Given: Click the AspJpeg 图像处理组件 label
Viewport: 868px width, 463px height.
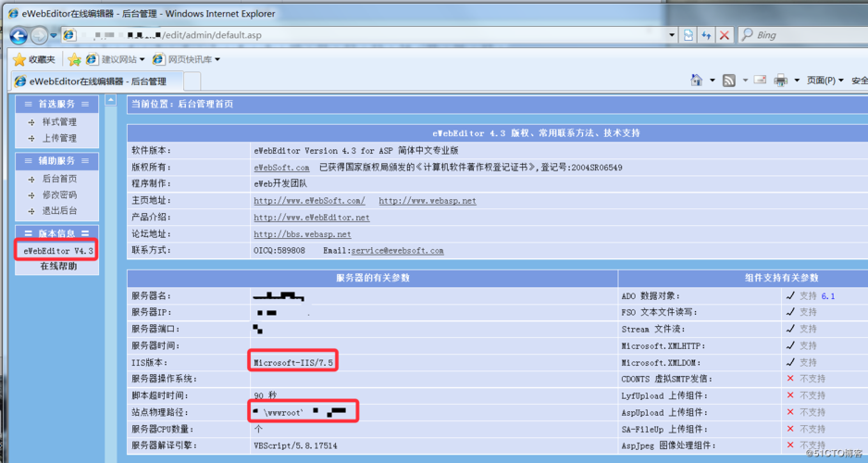Looking at the screenshot, I should pos(668,445).
